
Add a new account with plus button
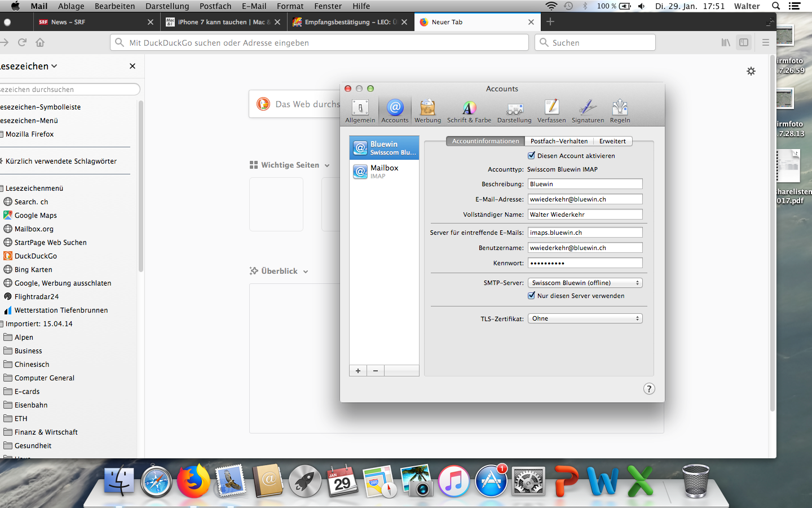point(358,371)
